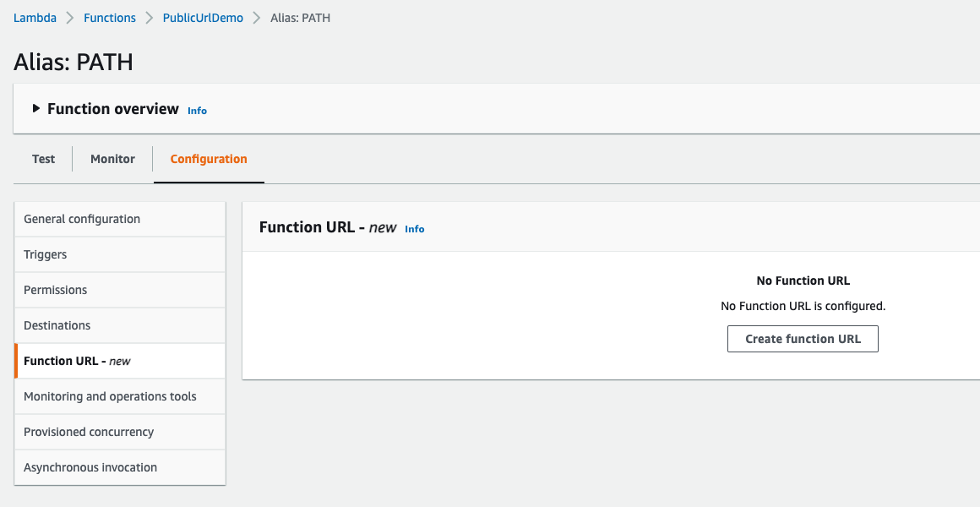Open Info next to Function overview
Viewport: 980px width, 507px height.
(197, 110)
